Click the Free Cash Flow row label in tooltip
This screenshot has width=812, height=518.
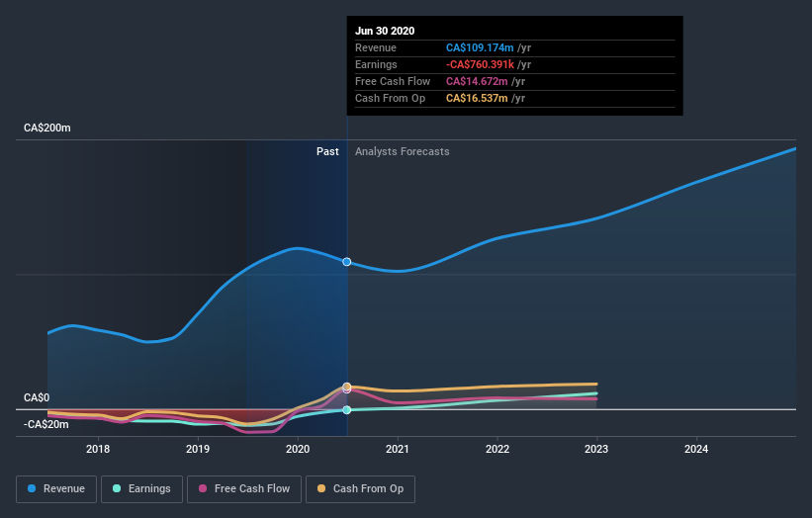pyautogui.click(x=393, y=81)
